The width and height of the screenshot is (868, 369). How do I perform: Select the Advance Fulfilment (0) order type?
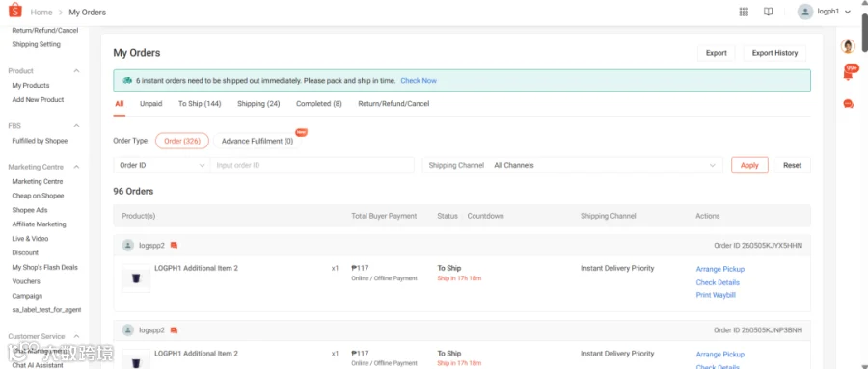[x=258, y=141]
